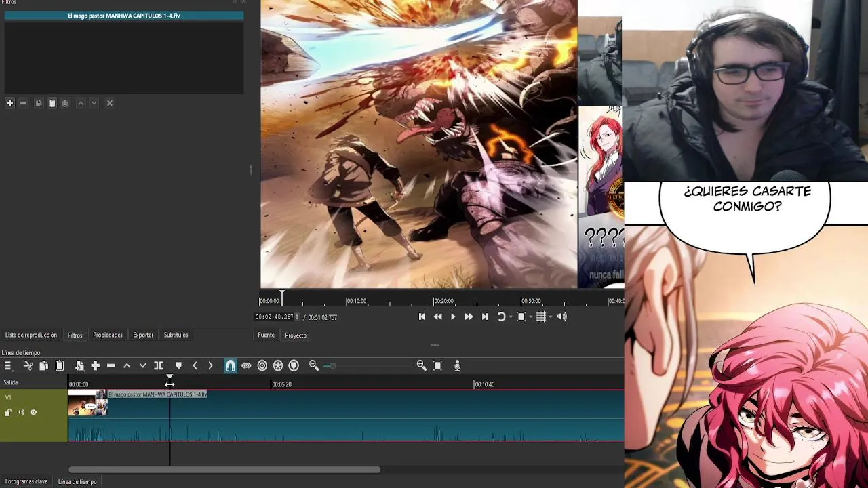The image size is (868, 488).
Task: Skip to the end of the player
Action: (485, 317)
